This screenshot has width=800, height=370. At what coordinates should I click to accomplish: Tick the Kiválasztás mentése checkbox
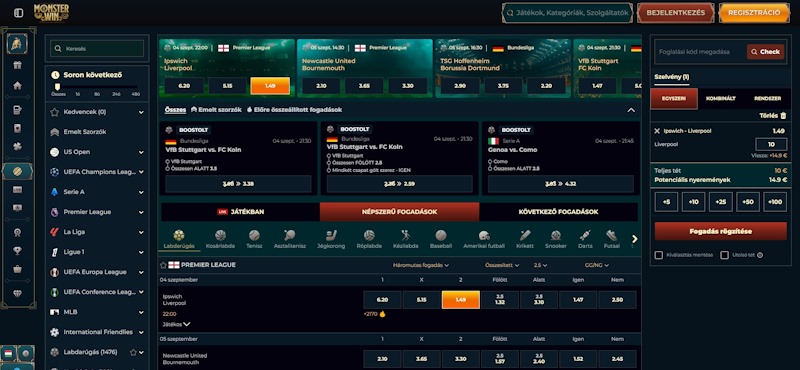tap(659, 255)
